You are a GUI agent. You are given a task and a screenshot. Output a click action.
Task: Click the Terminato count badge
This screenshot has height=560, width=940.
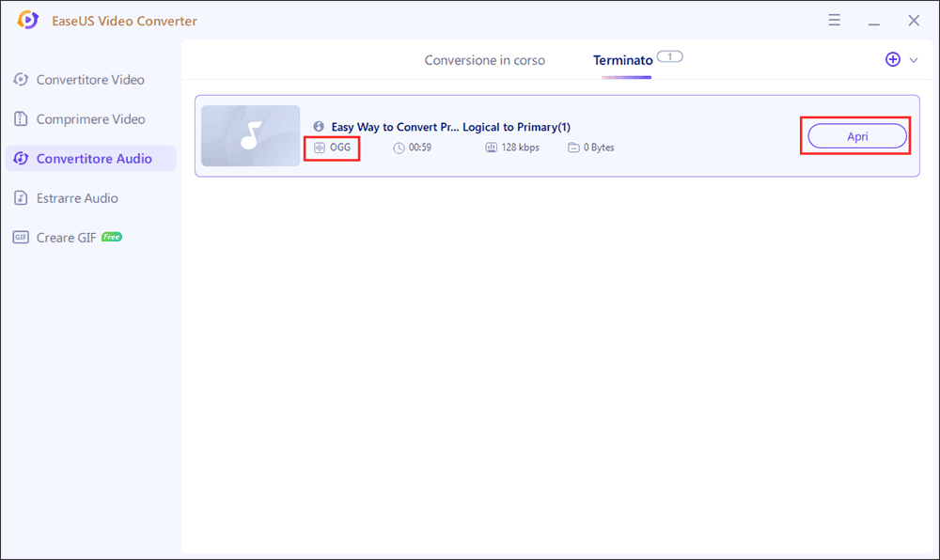[669, 57]
